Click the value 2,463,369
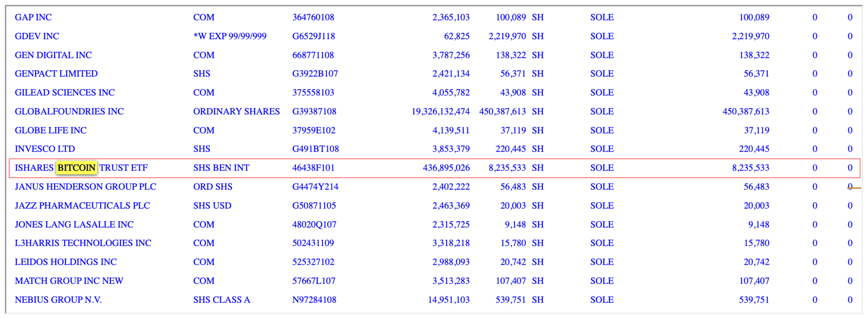The image size is (868, 319). click(x=451, y=205)
